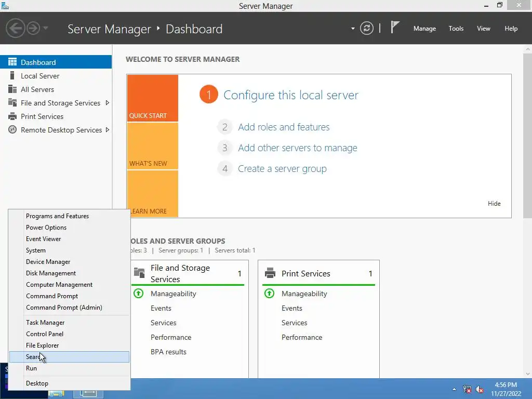532x399 pixels.
Task: Expand File and Storage Services arrow
Action: click(107, 103)
